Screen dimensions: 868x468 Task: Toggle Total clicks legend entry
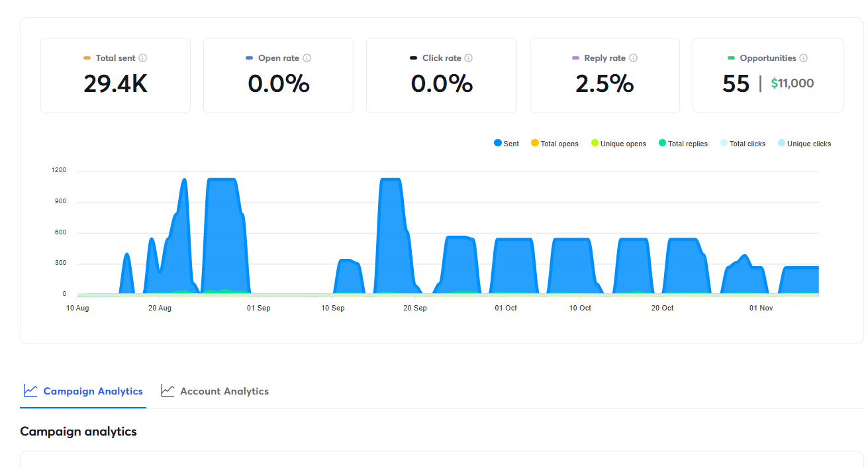[743, 144]
